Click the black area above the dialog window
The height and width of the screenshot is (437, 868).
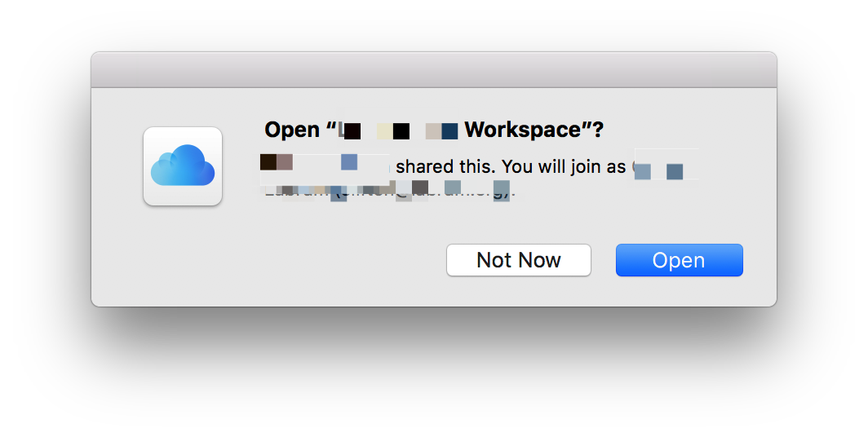(433, 24)
